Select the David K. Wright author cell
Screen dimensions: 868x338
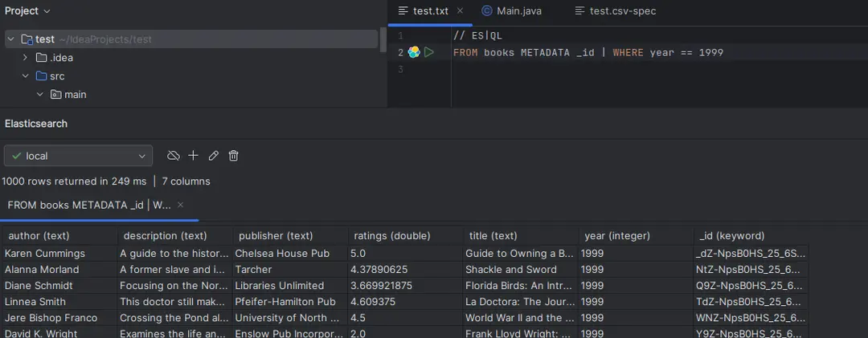[59, 333]
